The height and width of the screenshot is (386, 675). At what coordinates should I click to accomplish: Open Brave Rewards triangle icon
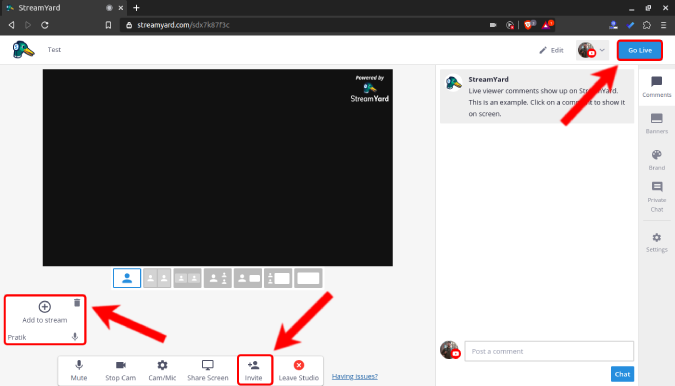coord(547,25)
